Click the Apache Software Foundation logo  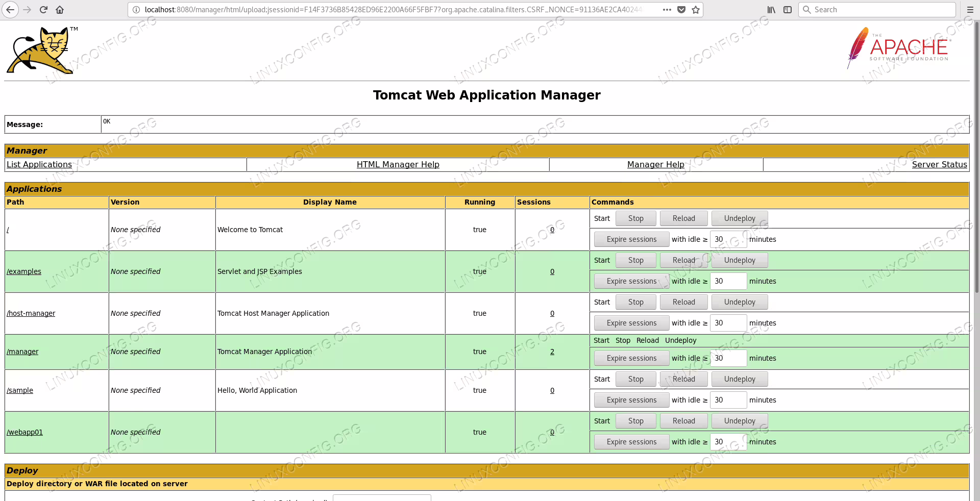(x=898, y=48)
